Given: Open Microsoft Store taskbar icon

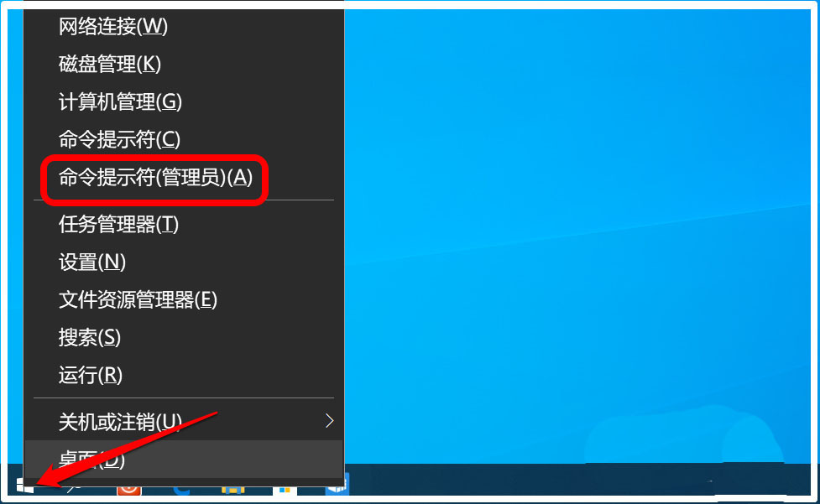Looking at the screenshot, I should 285,490.
